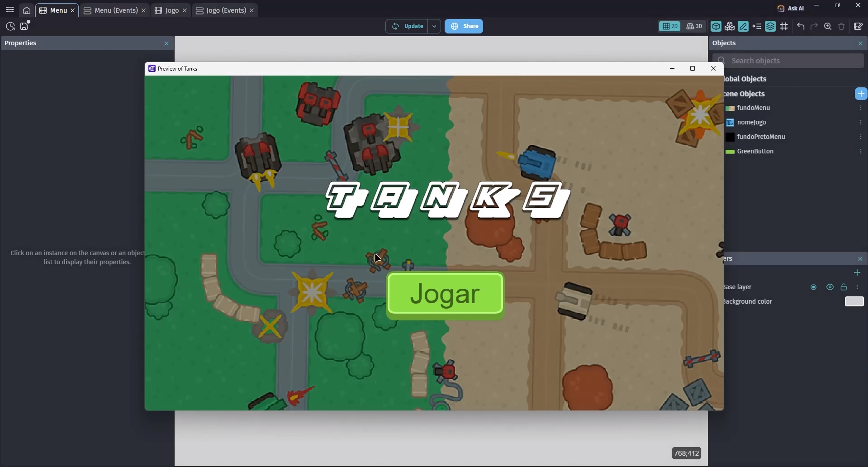Toggle the grid icon in toolbar
Viewport: 868px width, 467px height.
pos(784,26)
